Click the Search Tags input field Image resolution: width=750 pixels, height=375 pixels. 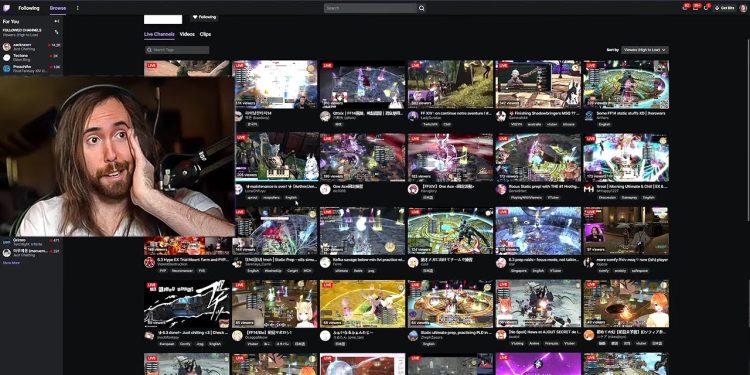pyautogui.click(x=177, y=50)
